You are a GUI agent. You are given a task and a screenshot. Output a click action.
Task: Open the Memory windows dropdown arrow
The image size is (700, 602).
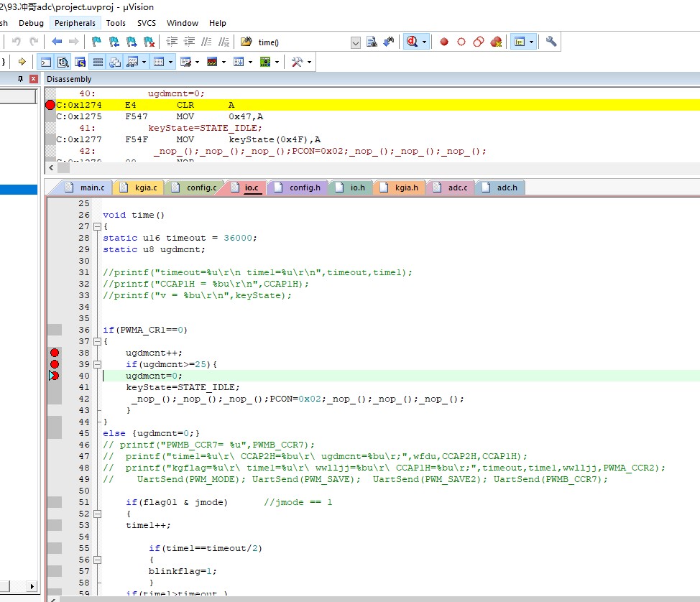[170, 62]
